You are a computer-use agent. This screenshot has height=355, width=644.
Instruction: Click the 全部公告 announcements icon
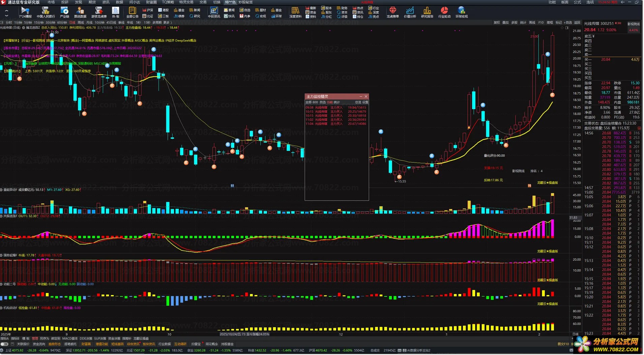pyautogui.click(x=132, y=12)
